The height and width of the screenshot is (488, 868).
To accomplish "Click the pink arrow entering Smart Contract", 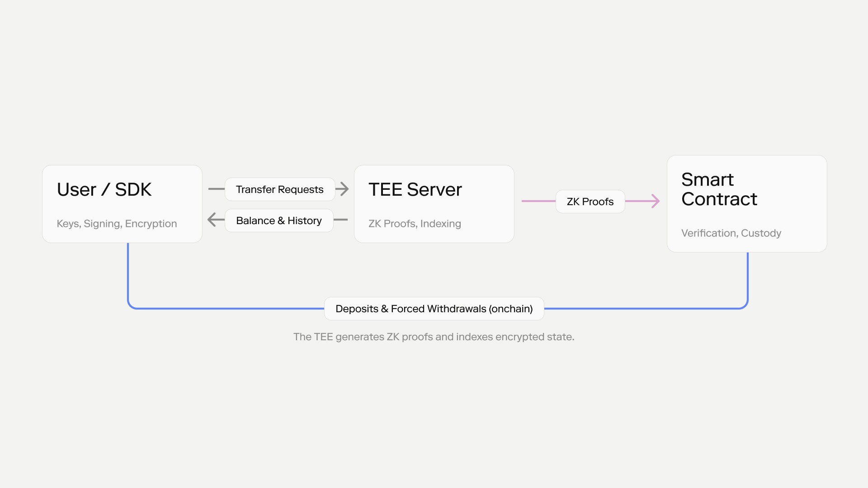I will pos(655,202).
